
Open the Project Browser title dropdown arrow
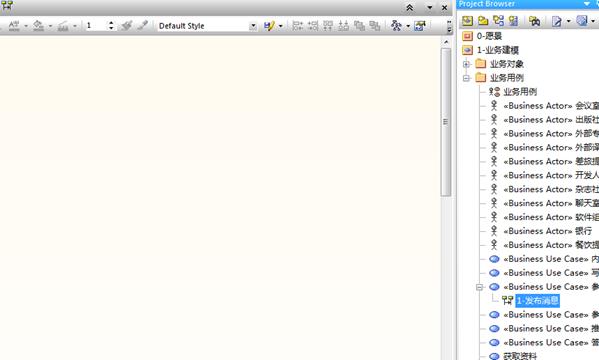pyautogui.click(x=587, y=4)
